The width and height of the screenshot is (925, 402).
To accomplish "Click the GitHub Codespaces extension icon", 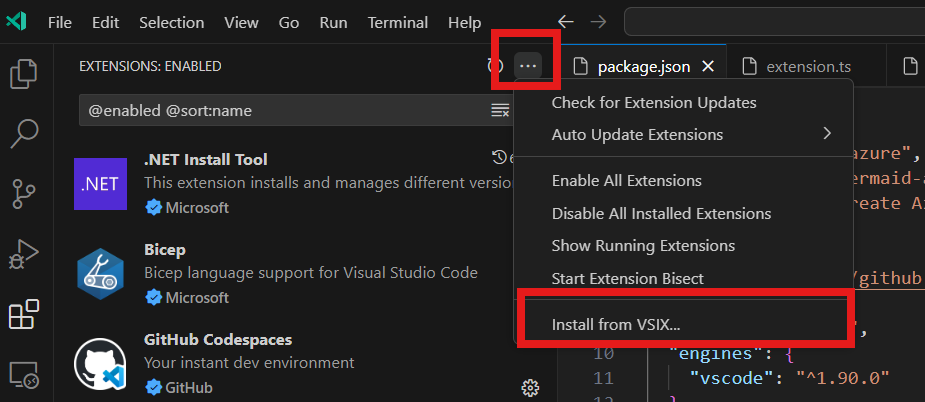I will click(100, 364).
